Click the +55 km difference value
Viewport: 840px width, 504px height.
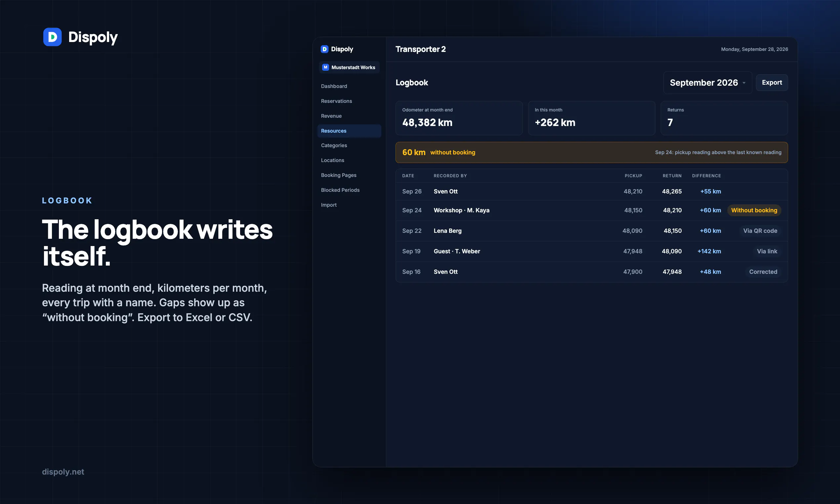710,191
